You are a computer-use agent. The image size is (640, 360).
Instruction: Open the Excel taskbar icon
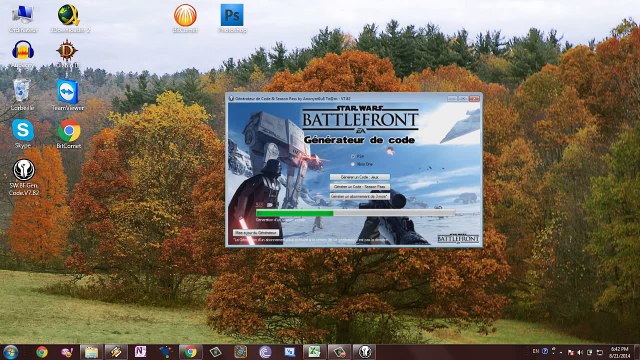(x=314, y=352)
